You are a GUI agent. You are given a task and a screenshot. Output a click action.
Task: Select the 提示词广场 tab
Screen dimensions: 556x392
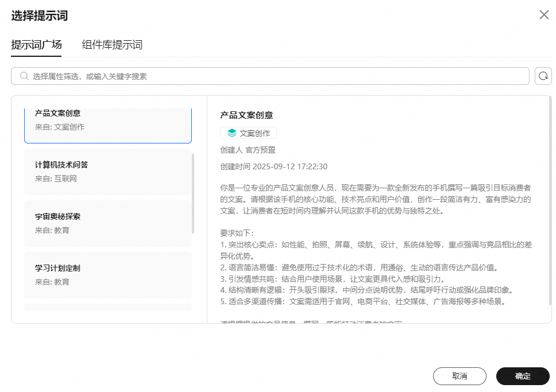coord(36,45)
